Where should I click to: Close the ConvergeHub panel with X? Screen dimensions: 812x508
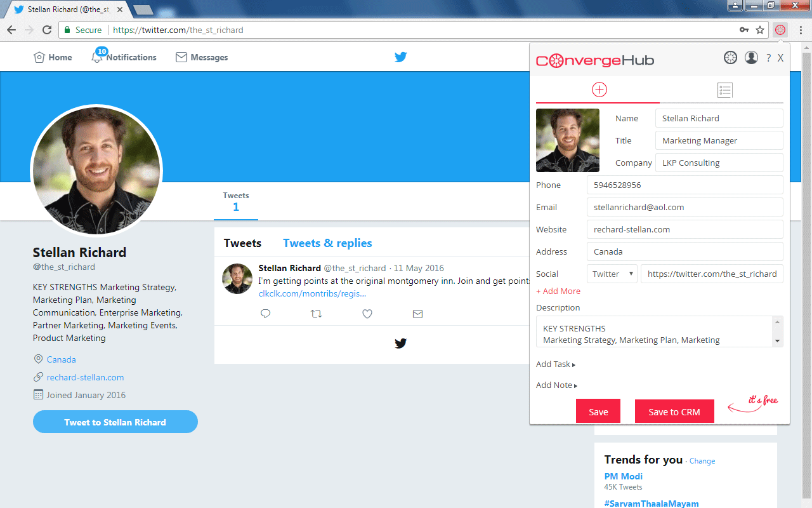coord(780,58)
